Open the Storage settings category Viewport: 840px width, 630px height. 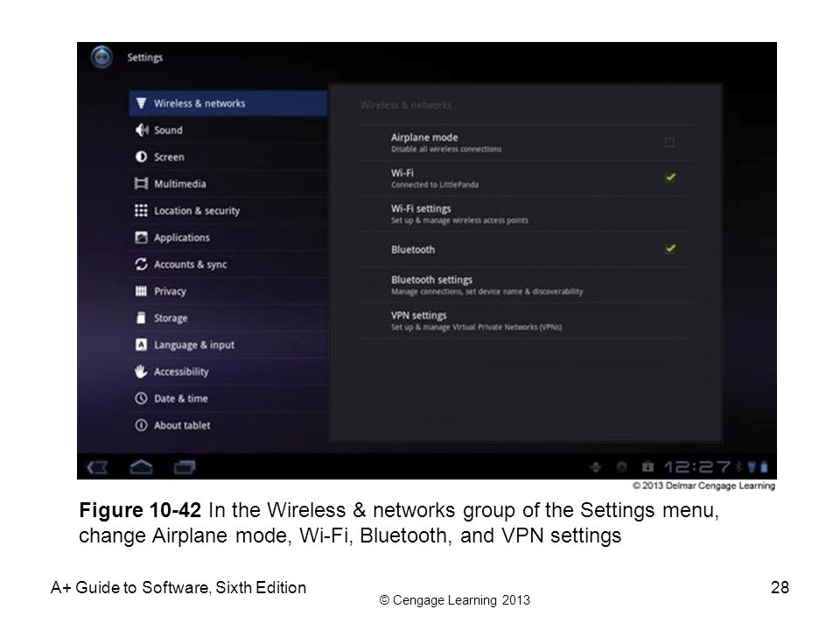[228, 318]
